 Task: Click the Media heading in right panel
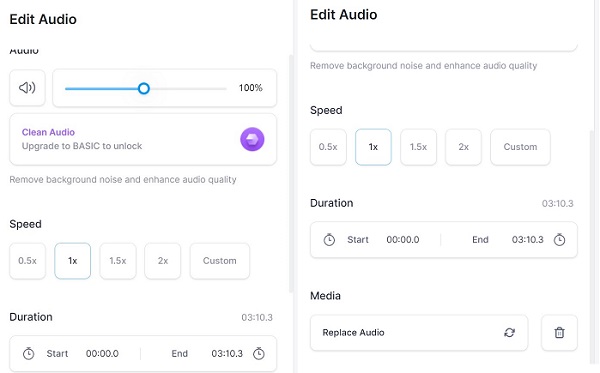(x=325, y=296)
